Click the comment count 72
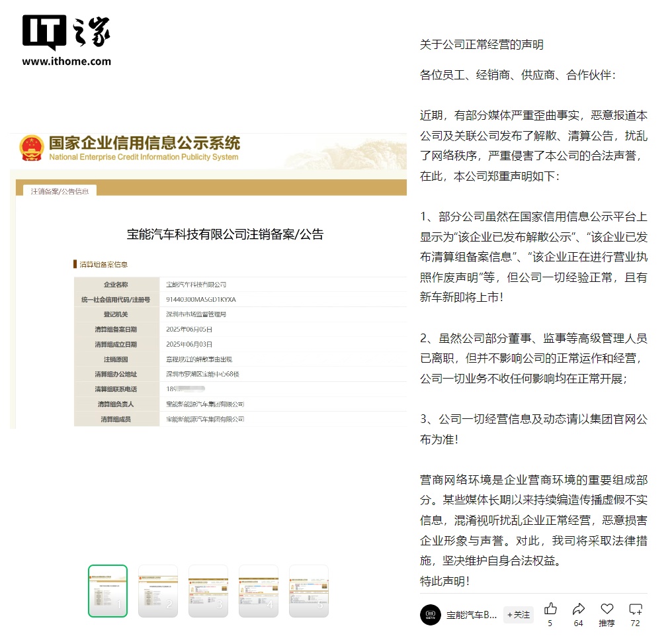Screen dimensions: 672x642 [635, 623]
